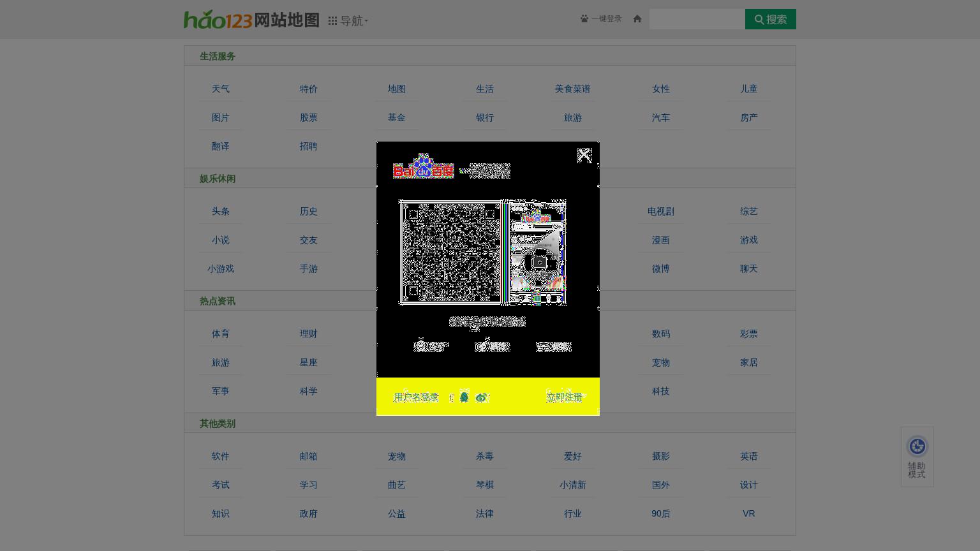Click the 辅助模式 accessibility icon
Viewport: 980px width, 551px height.
click(x=917, y=457)
